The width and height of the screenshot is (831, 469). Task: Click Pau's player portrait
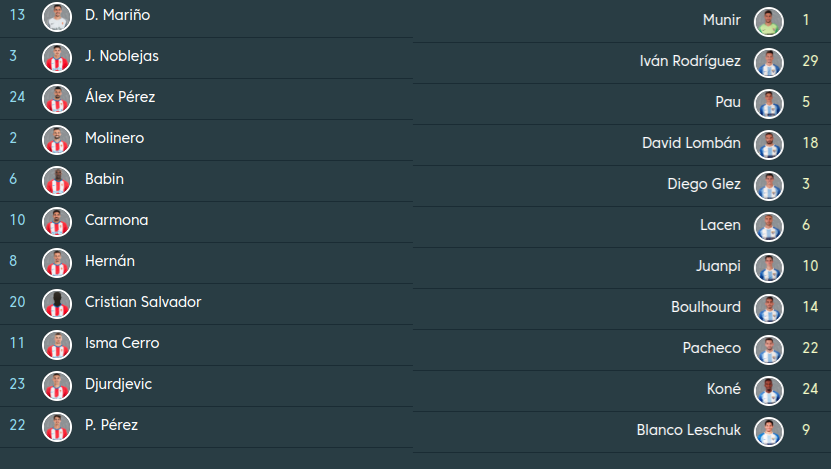(x=768, y=103)
